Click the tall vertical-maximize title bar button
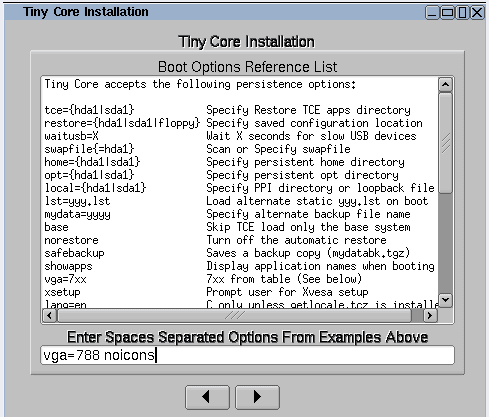The image size is (489, 417). click(462, 13)
